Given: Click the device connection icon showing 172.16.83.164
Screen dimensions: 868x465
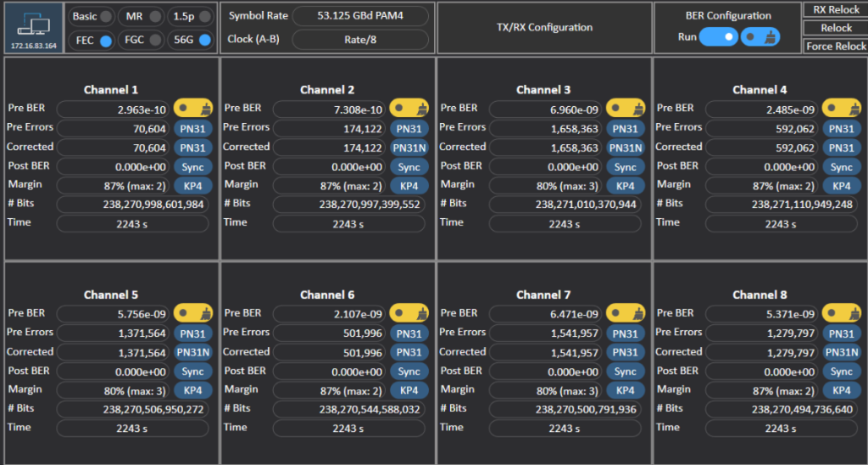Looking at the screenshot, I should pyautogui.click(x=34, y=28).
